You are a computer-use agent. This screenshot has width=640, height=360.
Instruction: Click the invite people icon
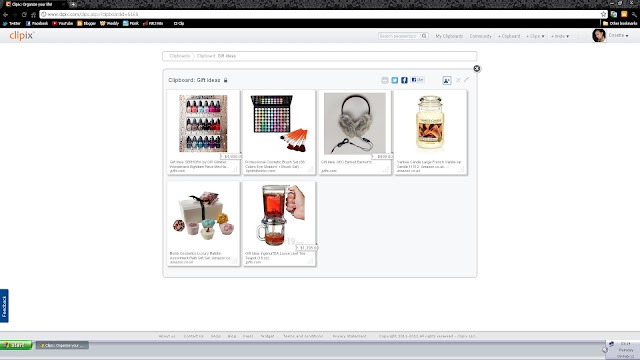click(447, 80)
